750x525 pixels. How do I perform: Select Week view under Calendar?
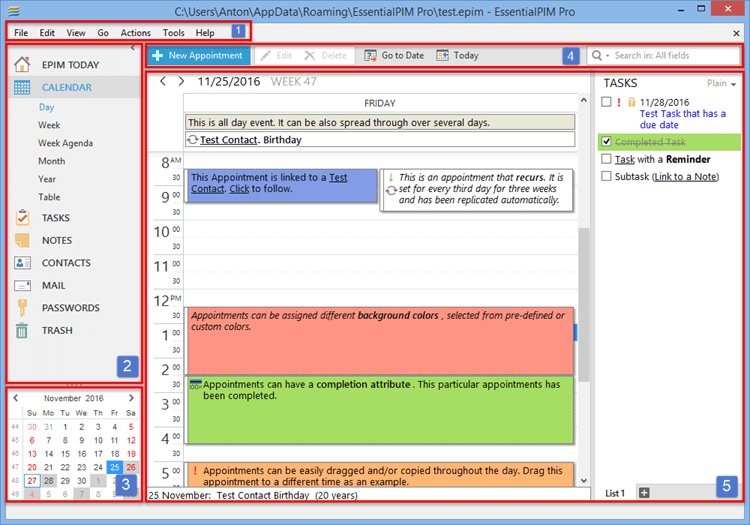[49, 125]
